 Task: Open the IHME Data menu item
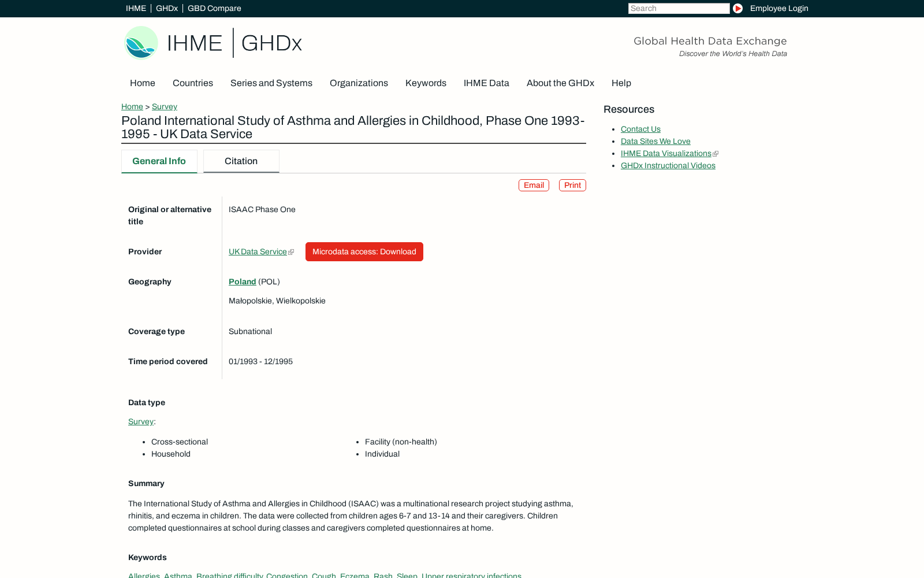pos(486,83)
